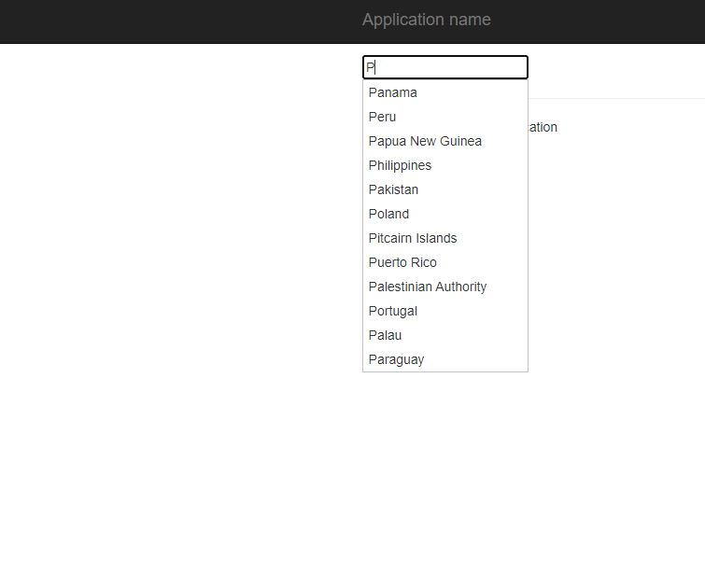
Task: Pick Papua New Guinea from suggestions
Action: [x=445, y=141]
